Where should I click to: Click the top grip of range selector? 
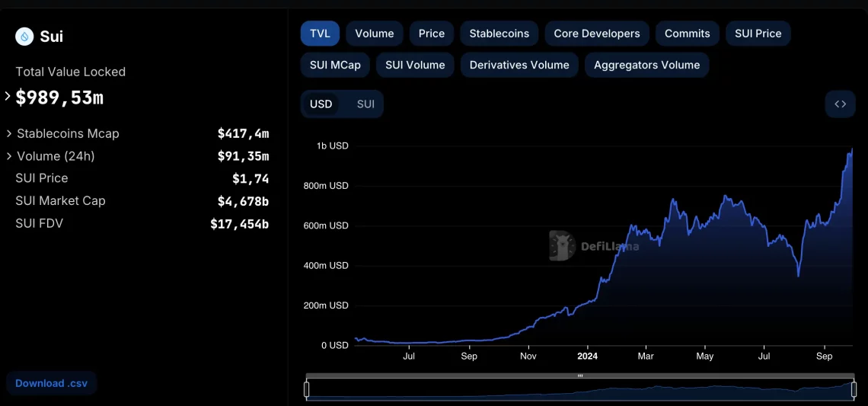pyautogui.click(x=580, y=376)
